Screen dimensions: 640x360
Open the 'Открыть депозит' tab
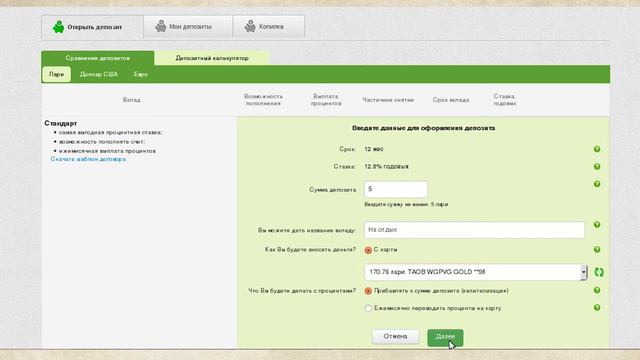[x=92, y=27]
